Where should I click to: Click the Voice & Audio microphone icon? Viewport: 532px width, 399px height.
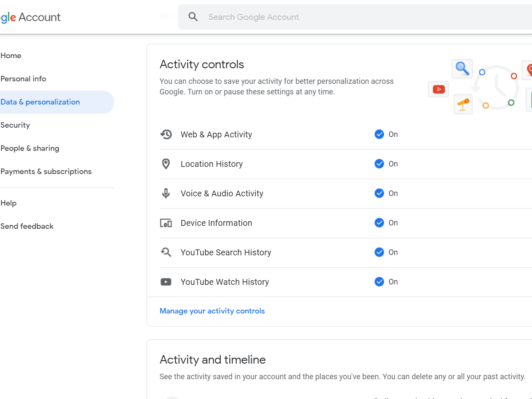pos(166,193)
